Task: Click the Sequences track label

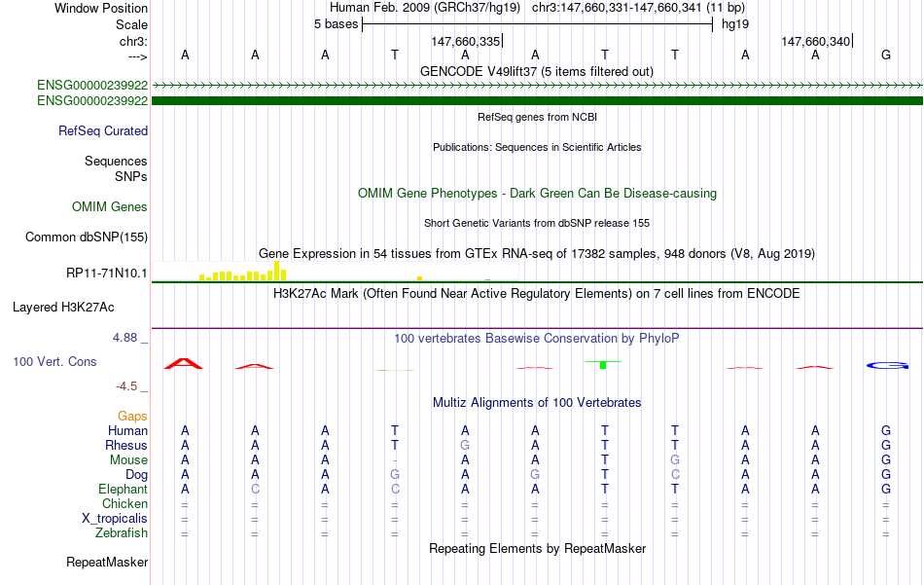Action: pyautogui.click(x=116, y=161)
